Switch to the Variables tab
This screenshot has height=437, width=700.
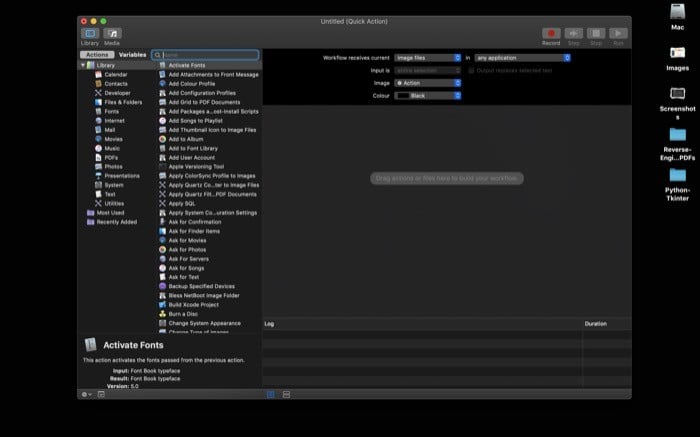click(x=132, y=54)
